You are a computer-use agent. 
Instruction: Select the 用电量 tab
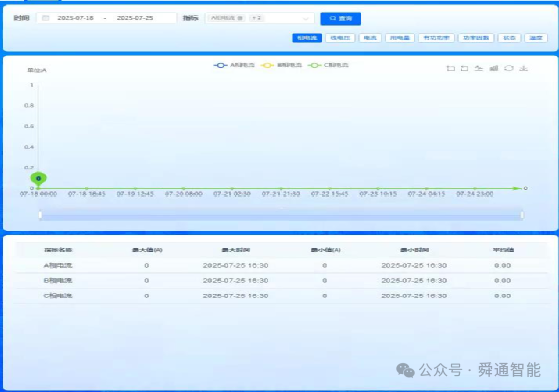tap(400, 38)
